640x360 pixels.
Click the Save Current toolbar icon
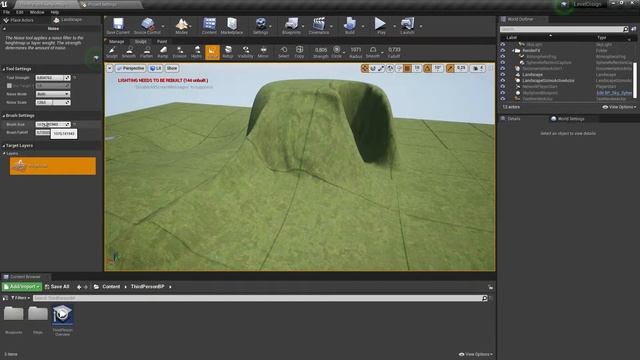coord(118,26)
